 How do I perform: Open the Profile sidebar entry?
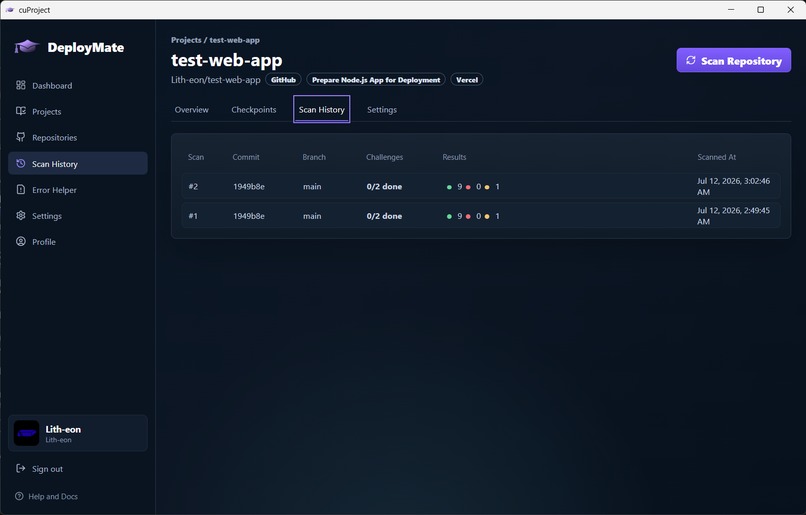pyautogui.click(x=78, y=242)
